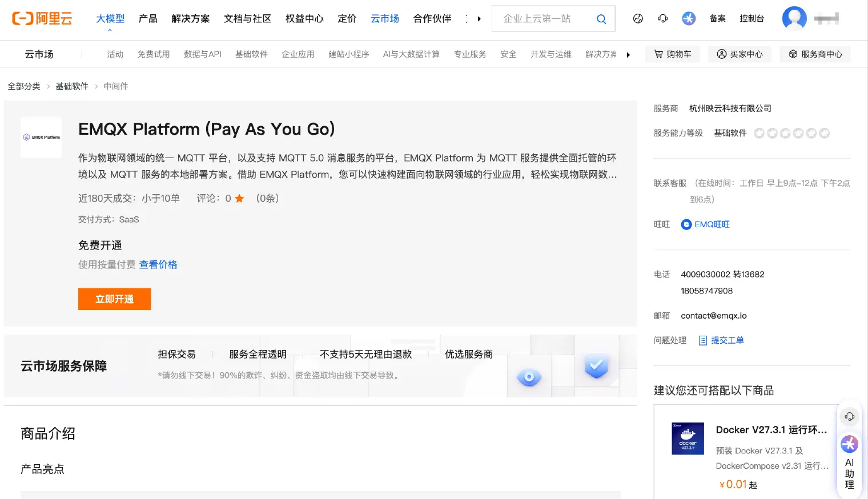Open the headset support icon in header

point(662,18)
